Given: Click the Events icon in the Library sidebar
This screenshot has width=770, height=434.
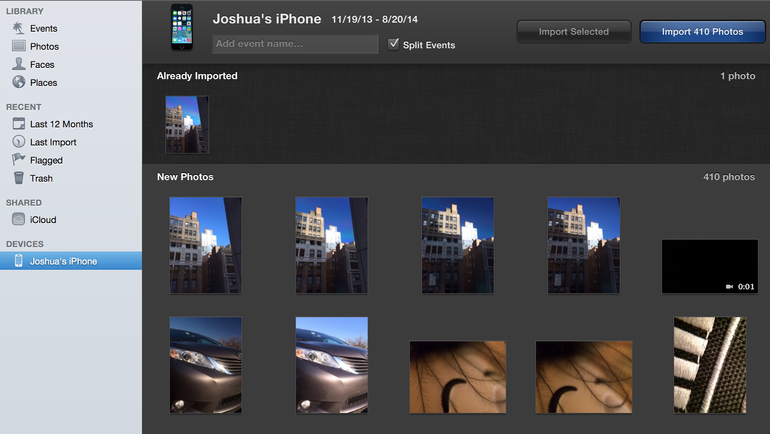Looking at the screenshot, I should coord(18,28).
